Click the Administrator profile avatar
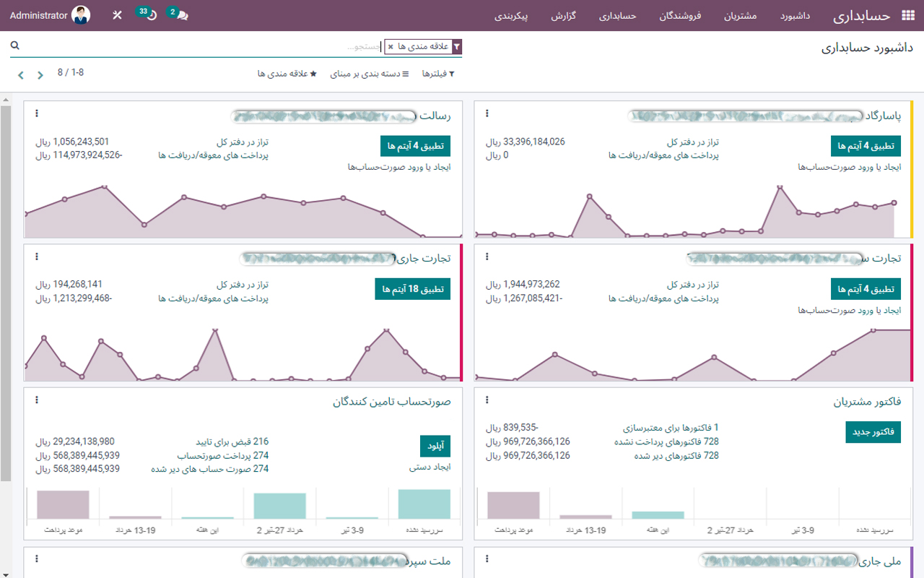Image resolution: width=924 pixels, height=578 pixels. [80, 14]
